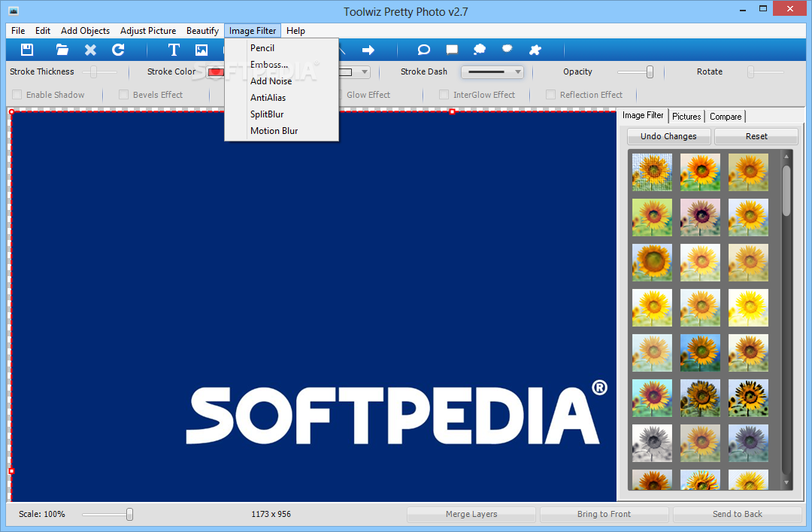Image resolution: width=812 pixels, height=532 pixels.
Task: Switch to the Compare tab
Action: pos(726,116)
